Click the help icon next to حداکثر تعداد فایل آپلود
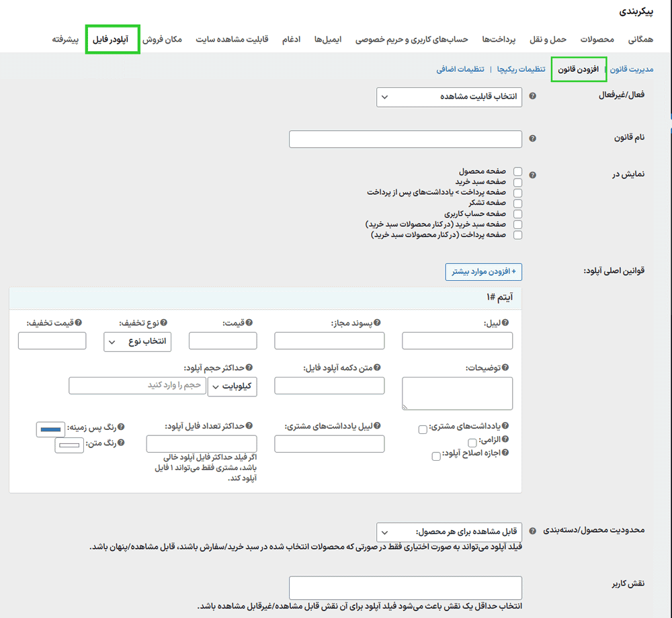This screenshot has height=618, width=672. pos(249,424)
